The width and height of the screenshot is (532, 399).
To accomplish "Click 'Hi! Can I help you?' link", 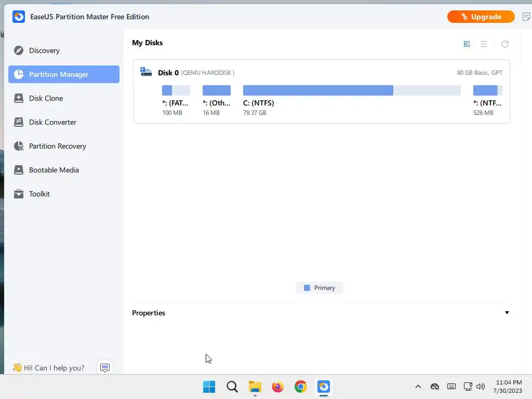I will tap(54, 368).
